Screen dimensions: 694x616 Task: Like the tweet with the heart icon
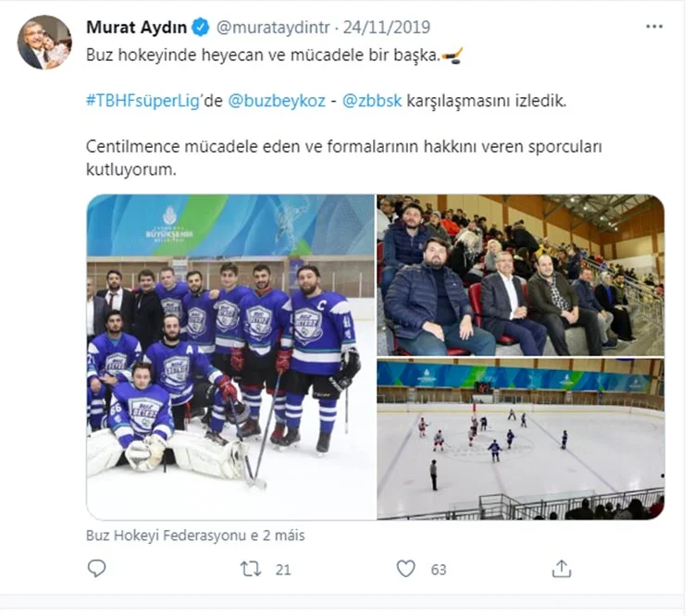coord(405,569)
